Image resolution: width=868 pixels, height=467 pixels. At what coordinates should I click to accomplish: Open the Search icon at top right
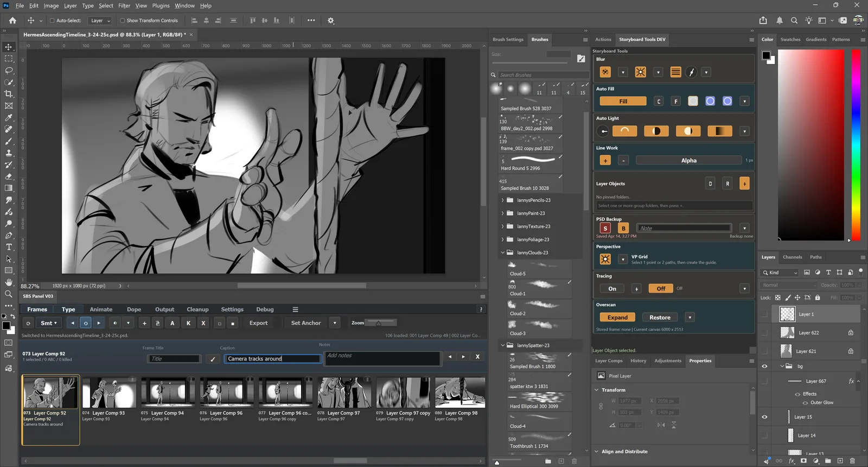pyautogui.click(x=794, y=21)
